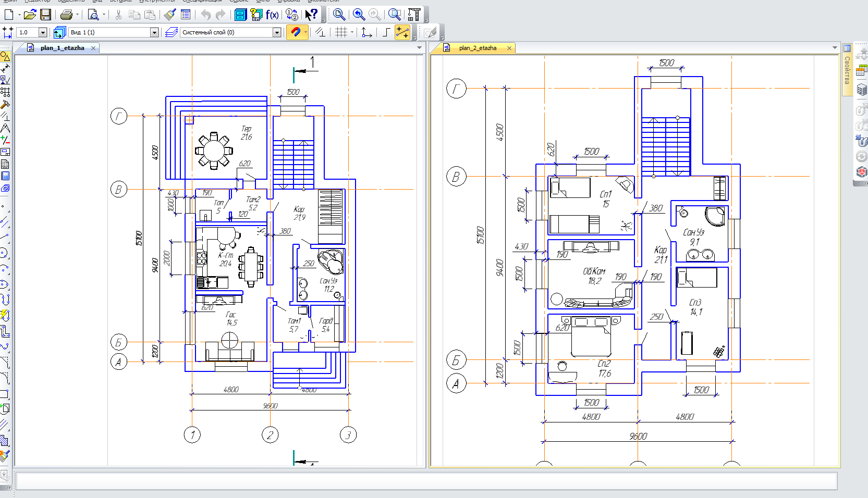The height and width of the screenshot is (498, 868).
Task: Select the circle drawing tool
Action: point(5,253)
